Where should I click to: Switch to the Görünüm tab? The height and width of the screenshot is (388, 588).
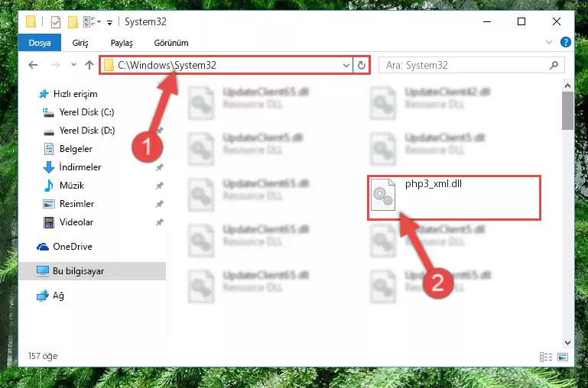[x=171, y=43]
